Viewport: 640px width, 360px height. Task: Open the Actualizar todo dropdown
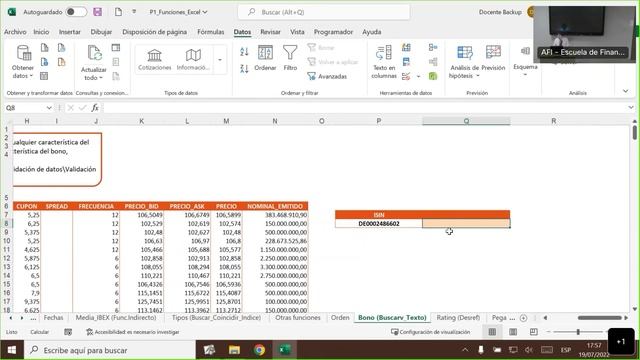pos(93,73)
